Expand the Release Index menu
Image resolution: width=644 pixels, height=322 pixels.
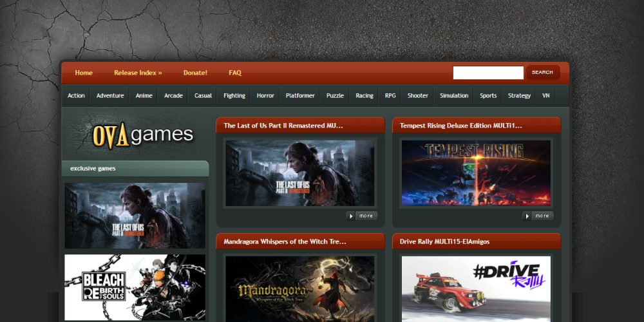pyautogui.click(x=138, y=73)
